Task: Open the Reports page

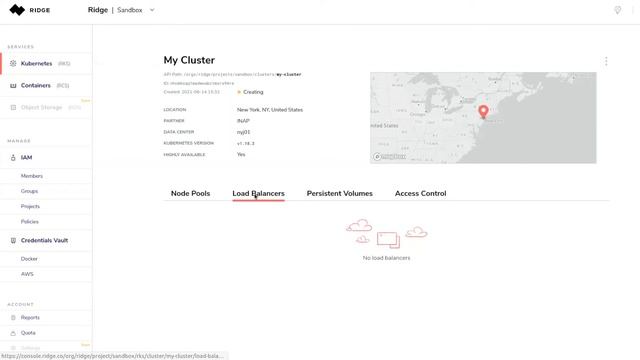Action: [30, 318]
